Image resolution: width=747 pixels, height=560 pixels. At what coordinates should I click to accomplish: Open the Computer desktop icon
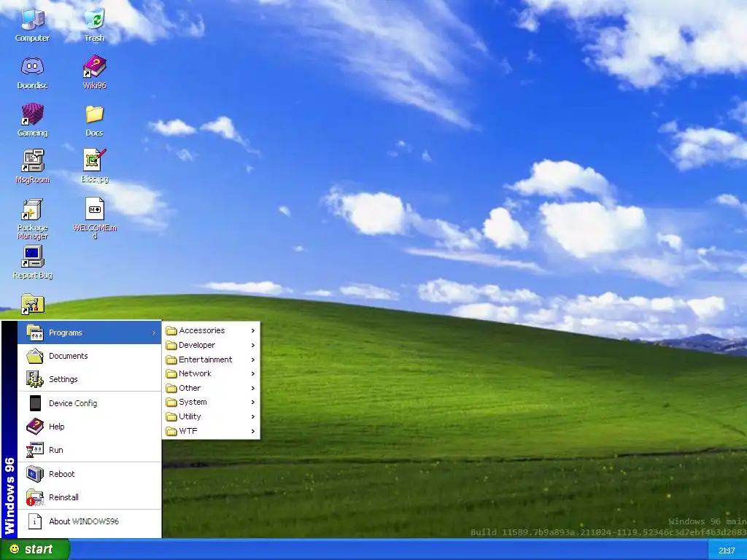tap(32, 19)
